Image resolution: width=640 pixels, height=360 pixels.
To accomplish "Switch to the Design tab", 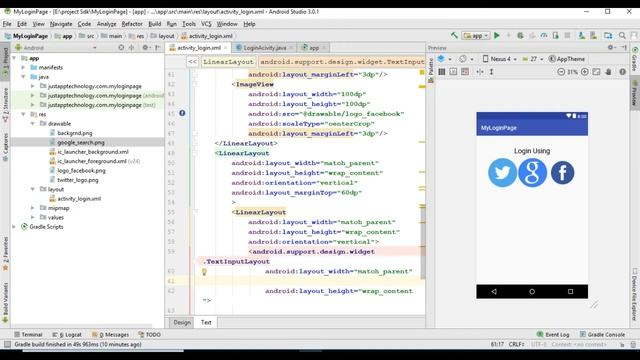I will [182, 322].
